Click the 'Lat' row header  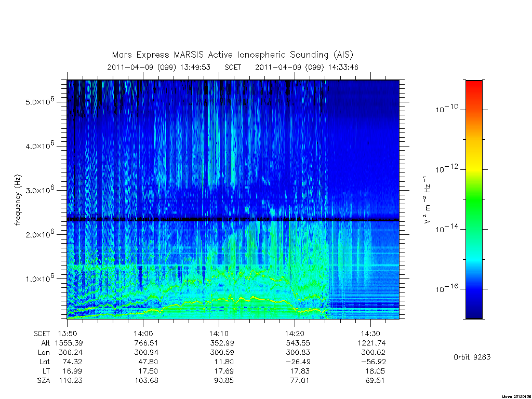point(45,362)
